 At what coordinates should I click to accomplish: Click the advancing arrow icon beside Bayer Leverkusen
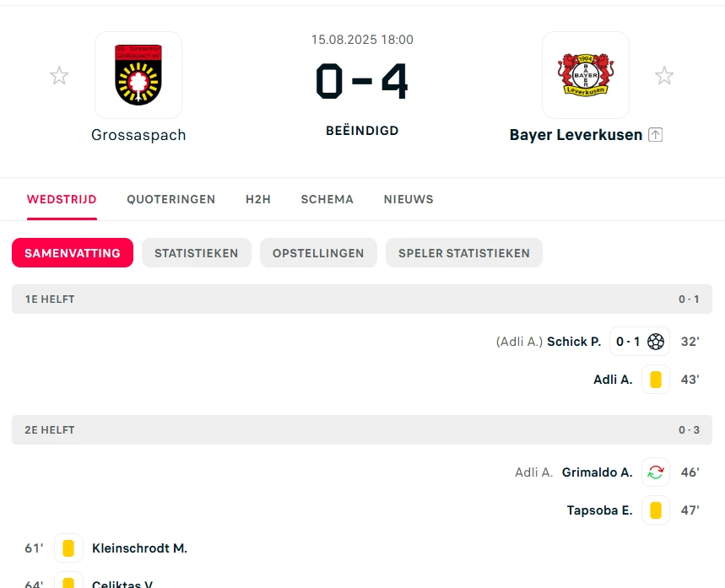pyautogui.click(x=655, y=134)
